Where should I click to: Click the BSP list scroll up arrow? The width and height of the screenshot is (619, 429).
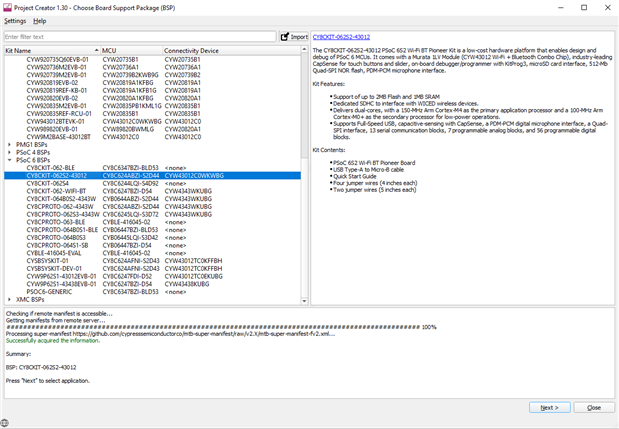point(304,50)
